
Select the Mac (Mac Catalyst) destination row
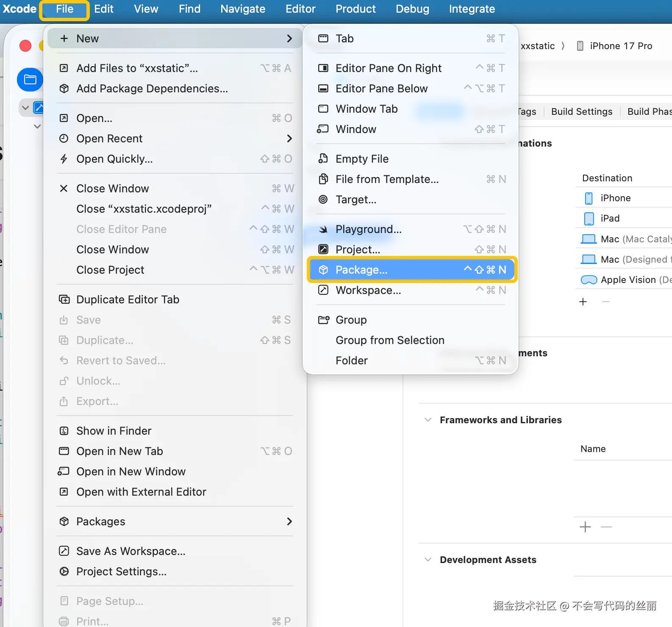click(x=624, y=239)
